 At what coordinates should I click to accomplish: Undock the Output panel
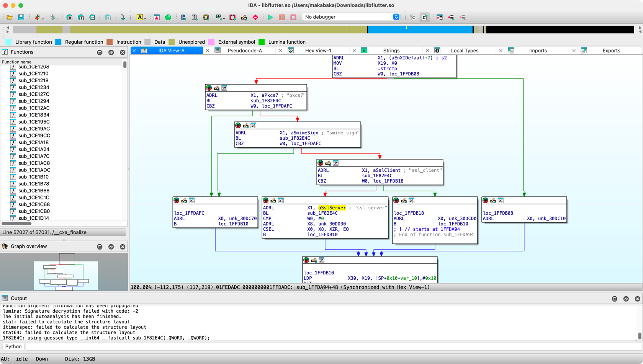(x=626, y=299)
